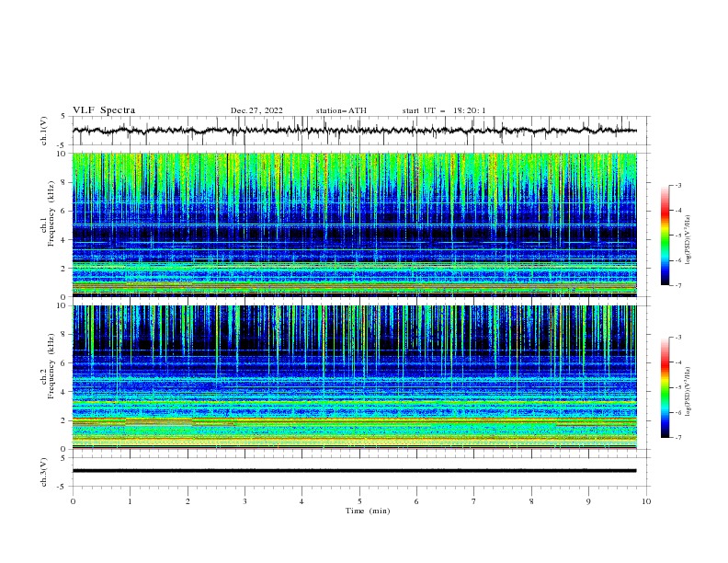Screen dimensions: 728x563
Task: Click the time axis tick label "10"
Action: [x=646, y=501]
